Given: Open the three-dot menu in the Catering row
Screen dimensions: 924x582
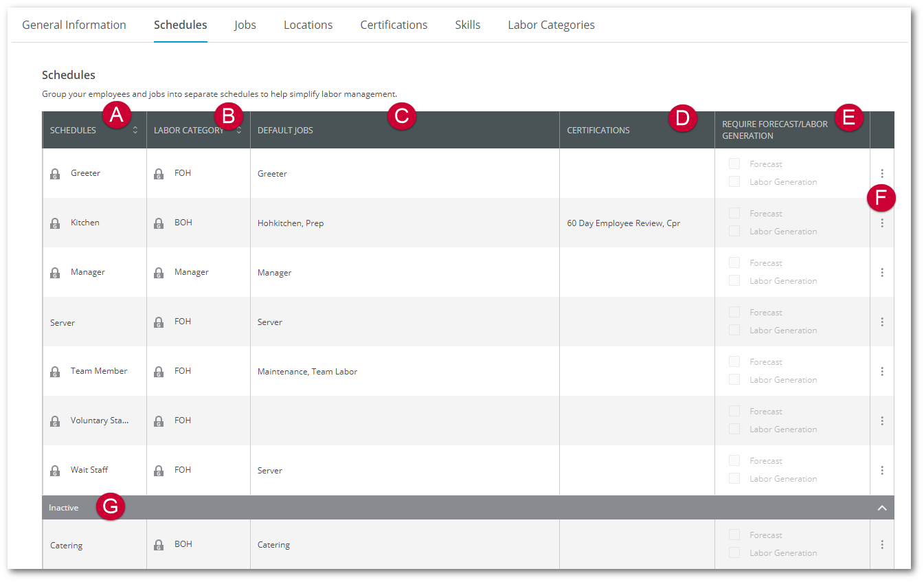Looking at the screenshot, I should coord(882,544).
